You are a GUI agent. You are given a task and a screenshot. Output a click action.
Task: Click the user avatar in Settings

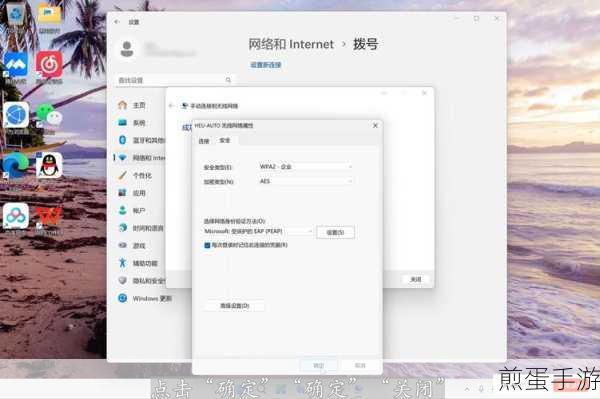click(127, 49)
